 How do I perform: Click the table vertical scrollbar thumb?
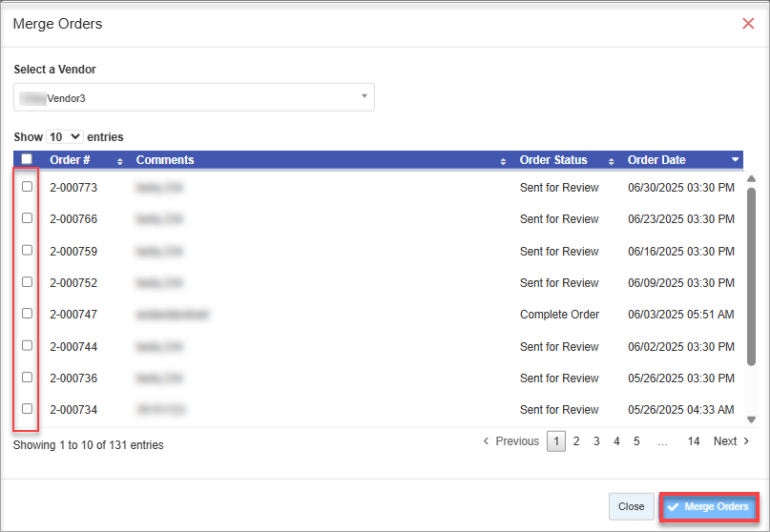[751, 276]
